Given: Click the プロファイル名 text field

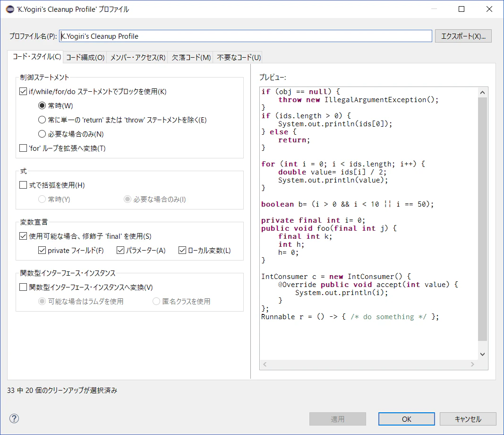Looking at the screenshot, I should tap(246, 36).
